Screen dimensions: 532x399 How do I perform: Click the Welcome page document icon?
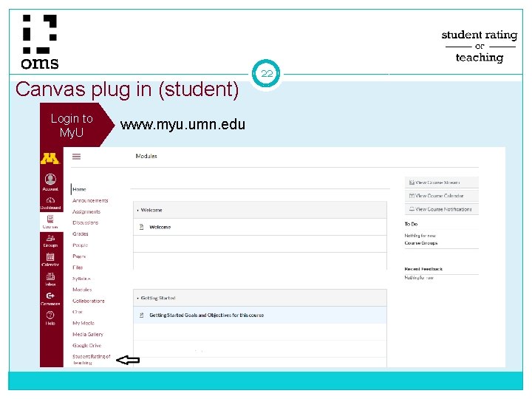[141, 227]
